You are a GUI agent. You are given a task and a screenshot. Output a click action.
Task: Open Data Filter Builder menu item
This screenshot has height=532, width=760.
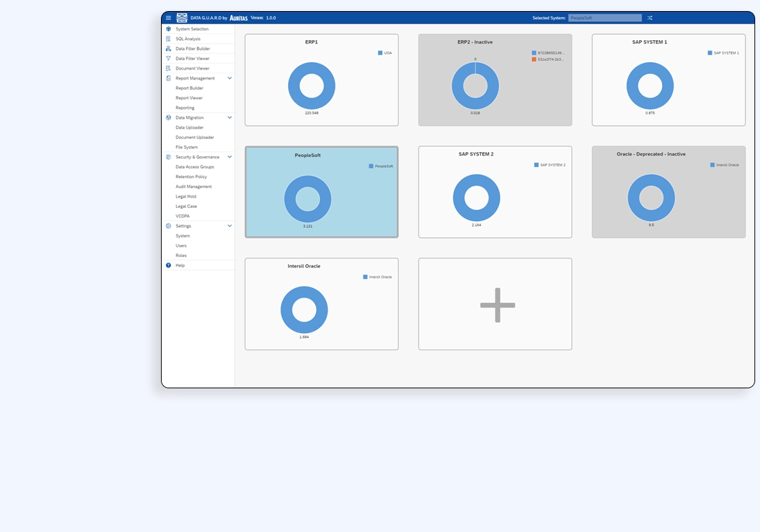coord(198,48)
